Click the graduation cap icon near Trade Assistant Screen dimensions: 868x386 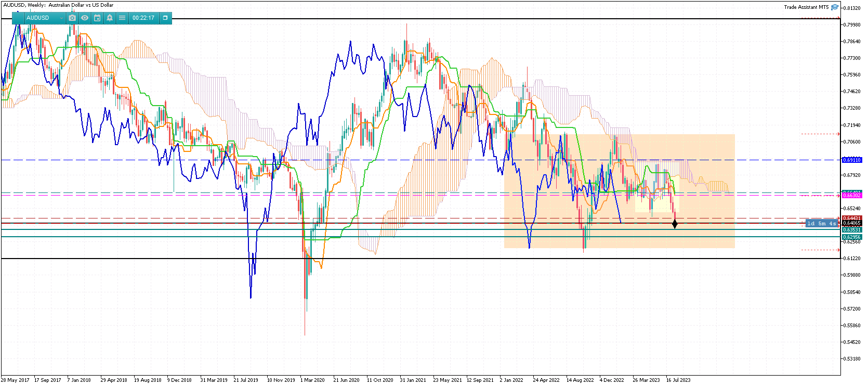pyautogui.click(x=835, y=7)
